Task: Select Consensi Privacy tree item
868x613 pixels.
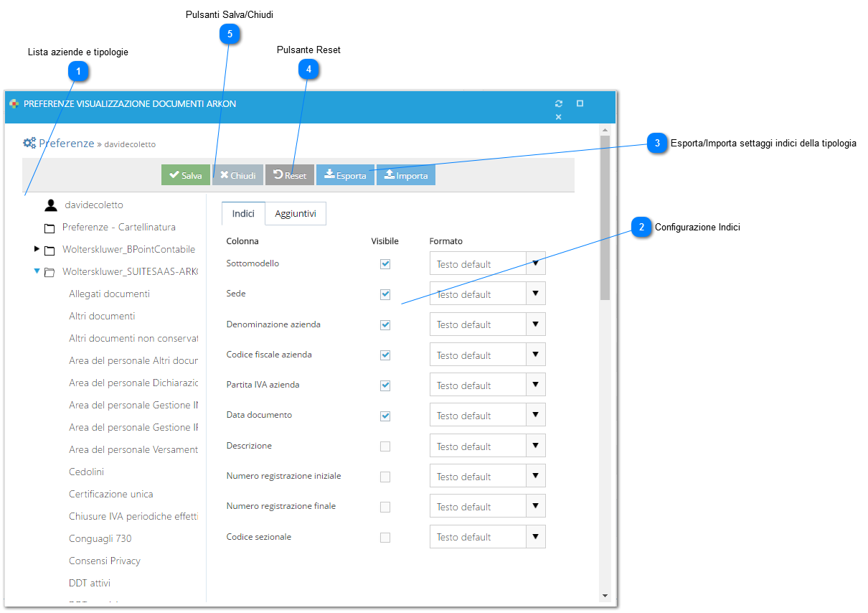Action: (105, 561)
